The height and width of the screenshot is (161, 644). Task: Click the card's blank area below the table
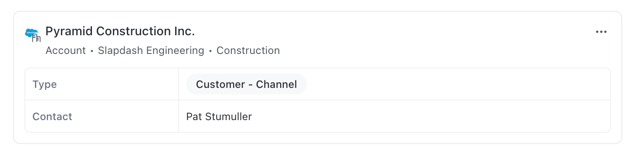318,138
